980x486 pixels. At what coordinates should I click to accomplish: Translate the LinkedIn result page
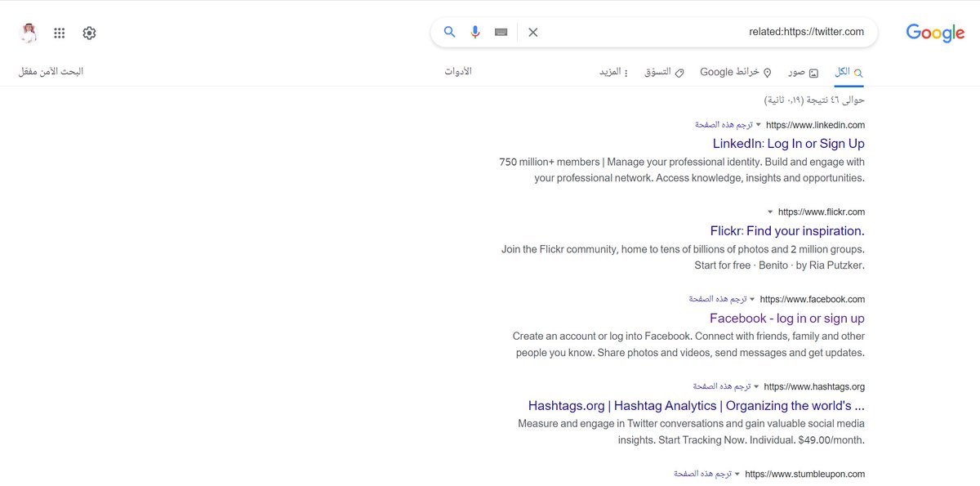coord(724,124)
